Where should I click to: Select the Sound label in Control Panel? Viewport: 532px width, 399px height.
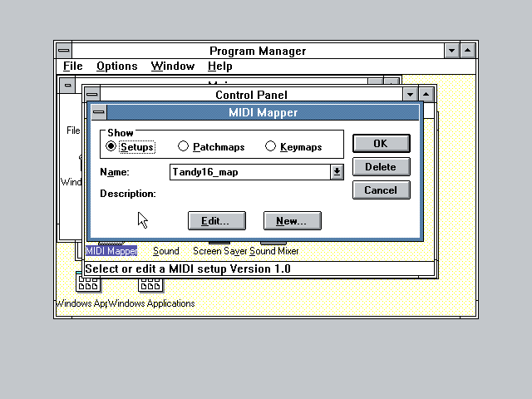tap(166, 251)
